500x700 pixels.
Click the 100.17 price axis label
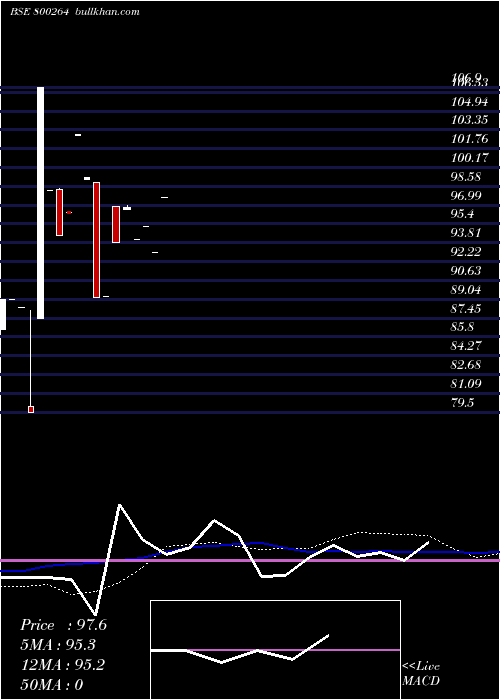tap(469, 158)
